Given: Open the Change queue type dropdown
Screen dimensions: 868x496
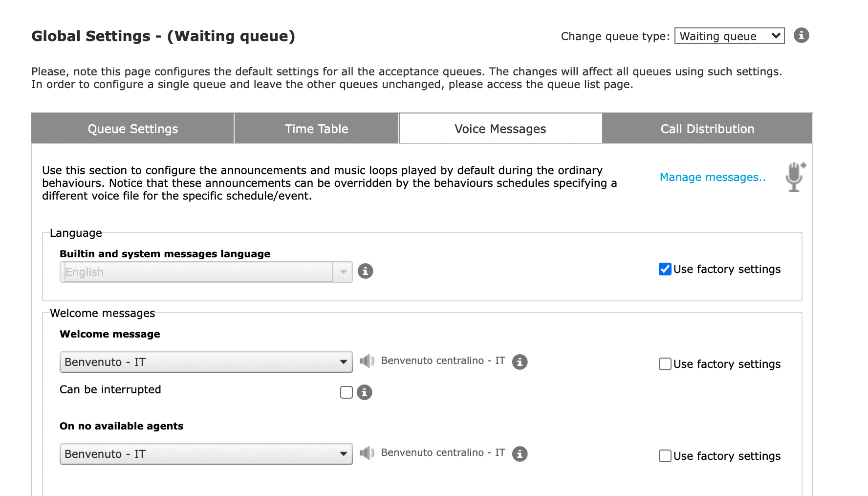Looking at the screenshot, I should (729, 36).
